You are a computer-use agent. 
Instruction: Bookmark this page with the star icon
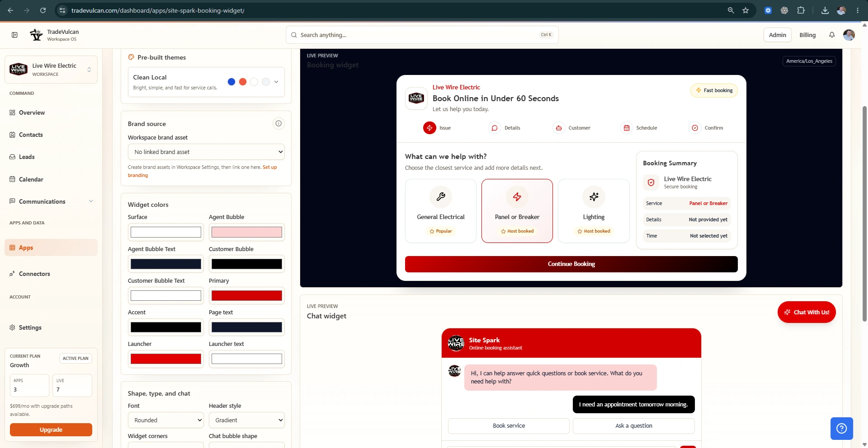(745, 10)
